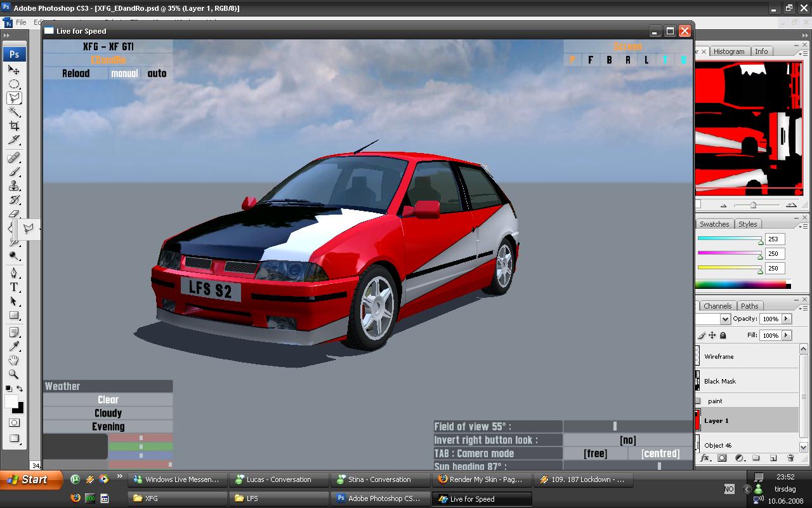
Task: Choose Cloudy weather
Action: pyautogui.click(x=108, y=413)
